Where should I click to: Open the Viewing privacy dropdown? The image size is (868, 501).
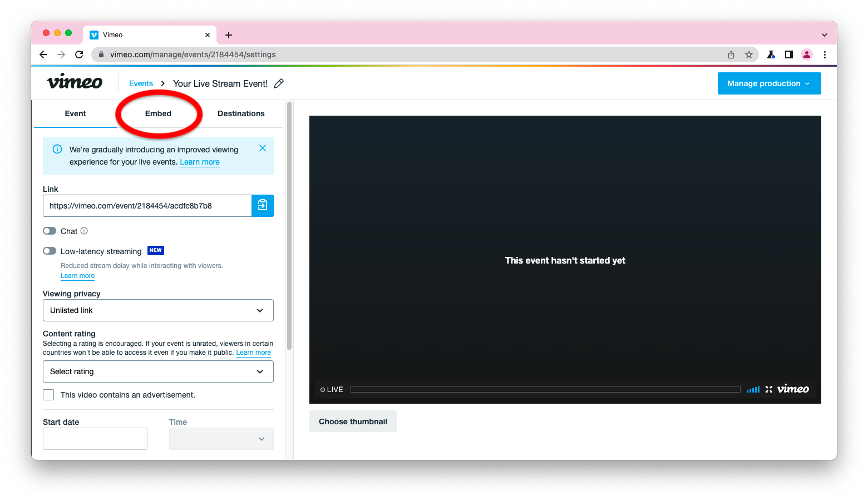[158, 310]
